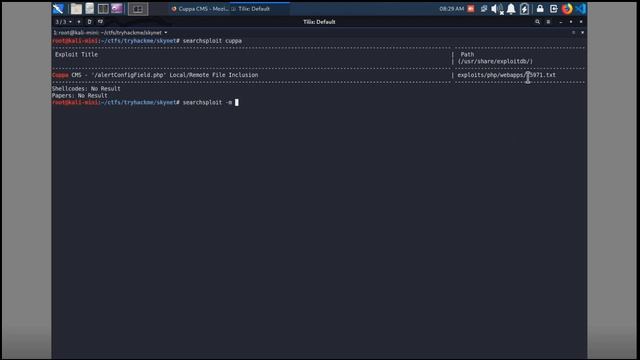Image resolution: width=640 pixels, height=360 pixels.
Task: Launch Visual Studio Code from the panel
Action: click(581, 9)
